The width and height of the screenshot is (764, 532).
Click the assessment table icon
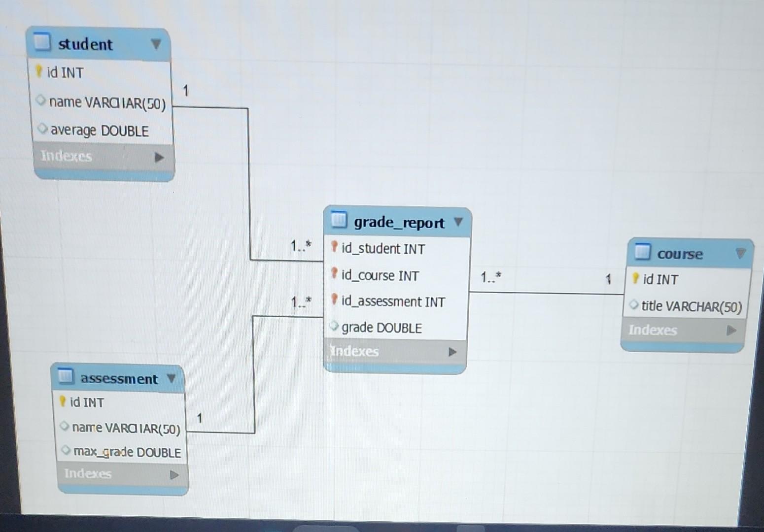pos(65,378)
